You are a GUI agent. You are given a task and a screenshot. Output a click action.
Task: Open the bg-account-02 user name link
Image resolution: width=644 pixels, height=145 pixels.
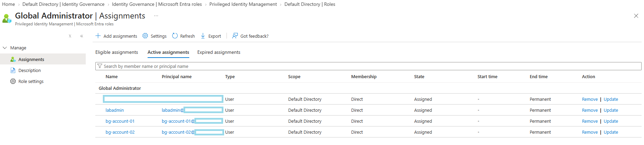(x=120, y=132)
